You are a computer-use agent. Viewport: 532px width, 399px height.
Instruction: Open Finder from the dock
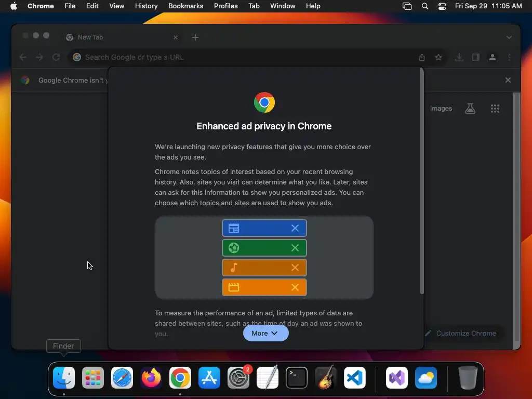pos(64,378)
